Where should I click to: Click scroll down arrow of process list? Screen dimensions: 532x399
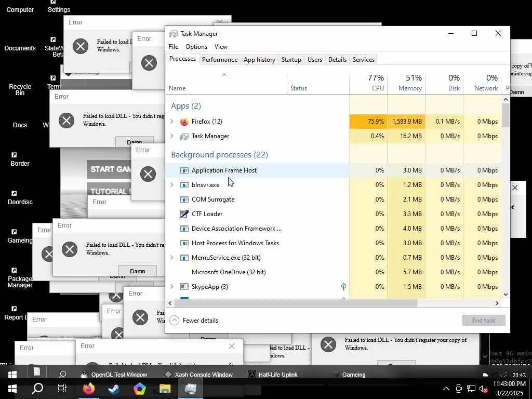(x=506, y=295)
